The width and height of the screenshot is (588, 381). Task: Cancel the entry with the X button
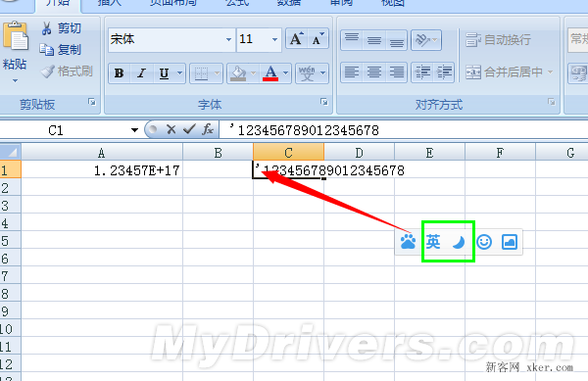[x=171, y=129]
